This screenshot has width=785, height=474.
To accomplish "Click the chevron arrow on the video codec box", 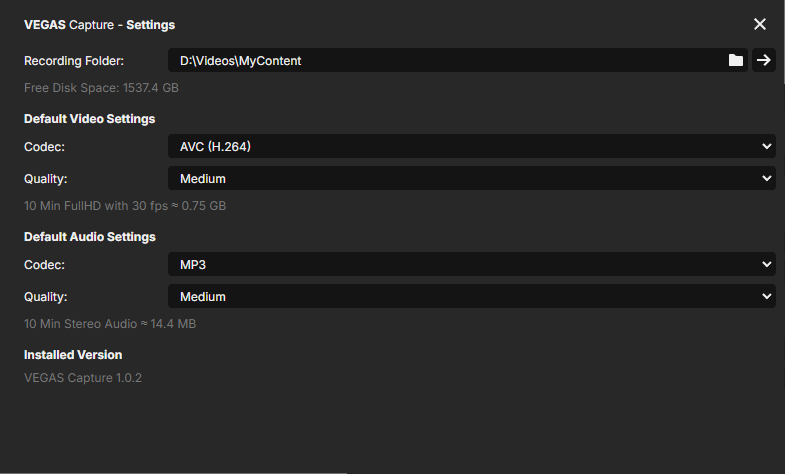I will coord(766,147).
